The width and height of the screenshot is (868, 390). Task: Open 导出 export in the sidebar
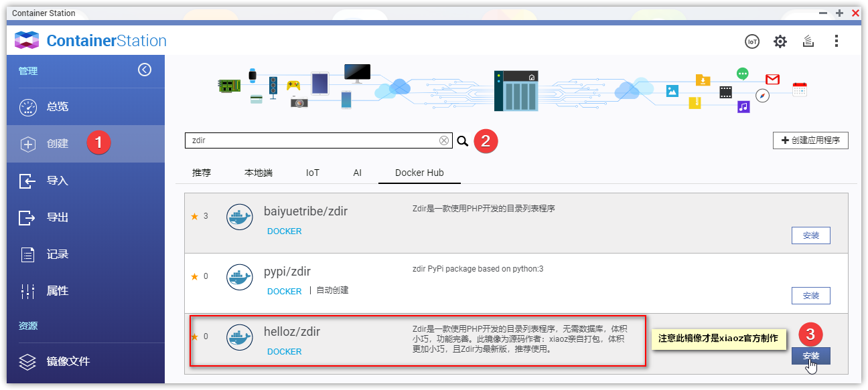coord(58,217)
